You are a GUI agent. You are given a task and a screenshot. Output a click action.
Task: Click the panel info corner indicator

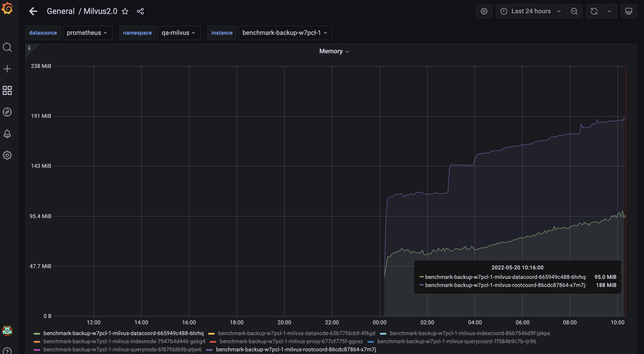pos(29,48)
